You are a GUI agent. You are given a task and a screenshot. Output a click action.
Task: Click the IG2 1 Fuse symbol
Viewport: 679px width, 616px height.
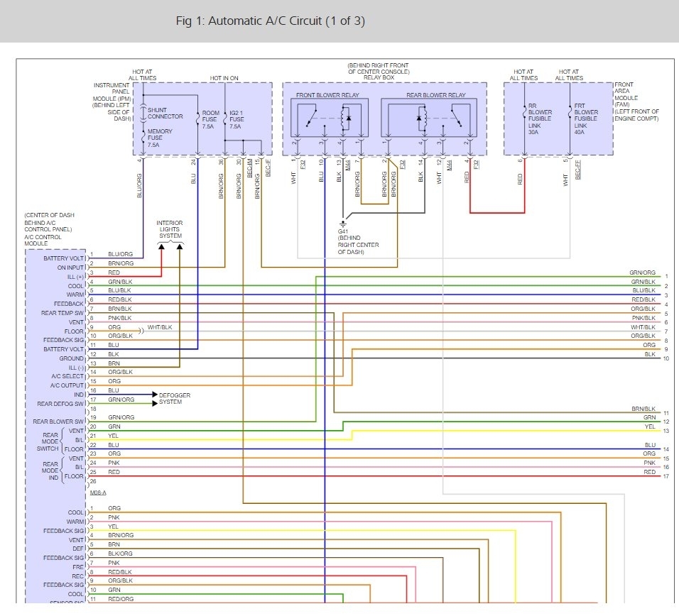225,119
